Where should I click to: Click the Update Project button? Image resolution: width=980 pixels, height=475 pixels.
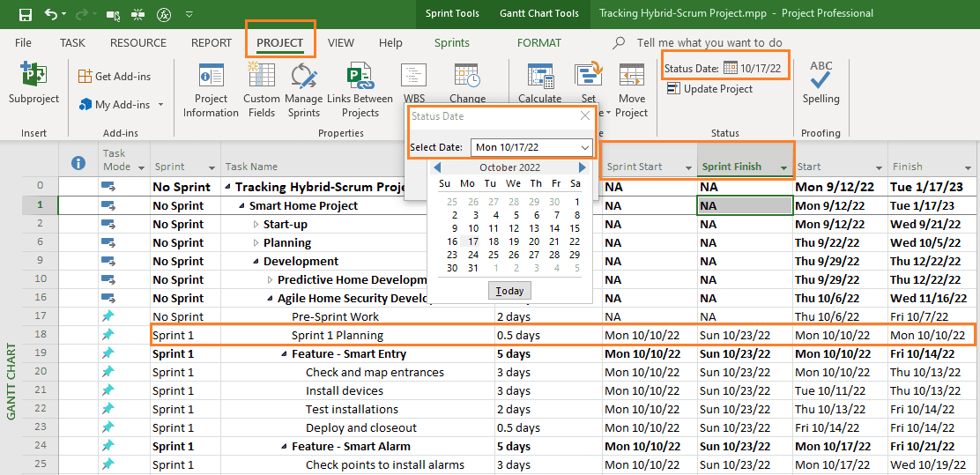tap(710, 89)
